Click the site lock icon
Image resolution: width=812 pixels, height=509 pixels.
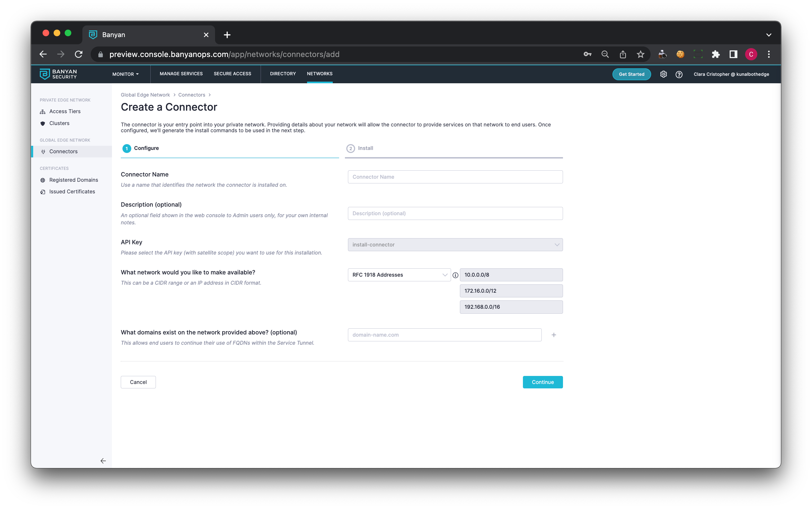[100, 54]
